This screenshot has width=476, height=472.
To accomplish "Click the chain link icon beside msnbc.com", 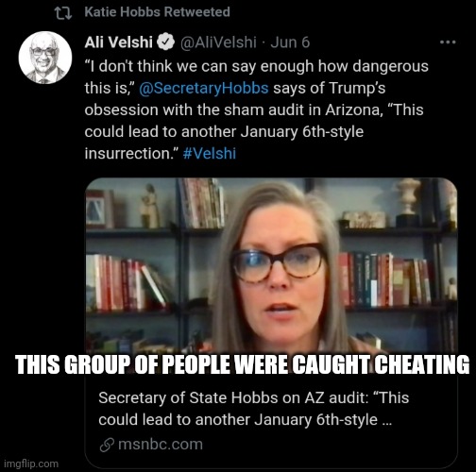I will tap(107, 445).
